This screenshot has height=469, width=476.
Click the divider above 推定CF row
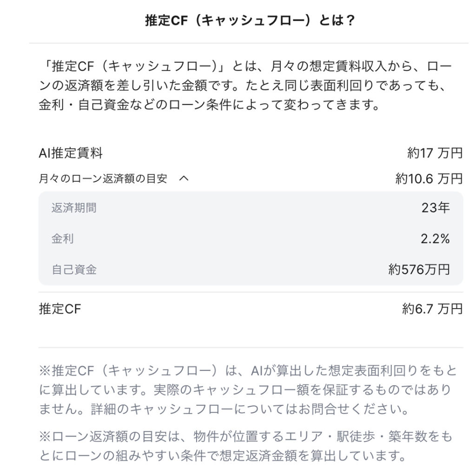coord(251,292)
